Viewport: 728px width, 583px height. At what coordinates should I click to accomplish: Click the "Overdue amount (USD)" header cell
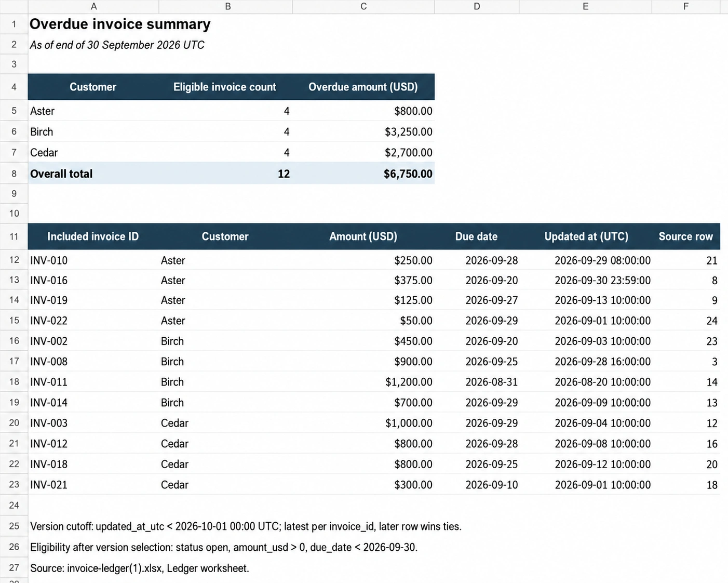[x=363, y=87]
